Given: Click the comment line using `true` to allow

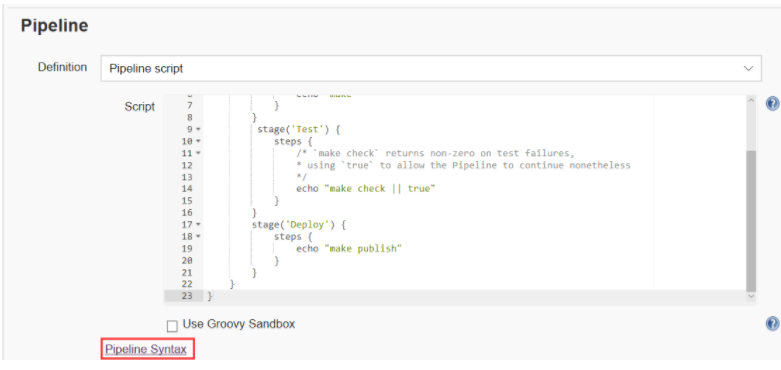Looking at the screenshot, I should [x=463, y=165].
